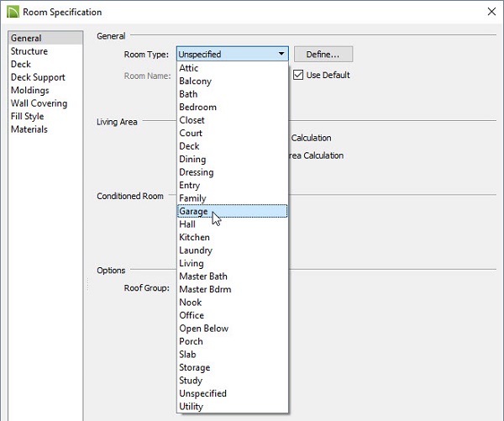Viewport: 504px width, 421px height.
Task: Choose Bath room type
Action: pyautogui.click(x=232, y=94)
